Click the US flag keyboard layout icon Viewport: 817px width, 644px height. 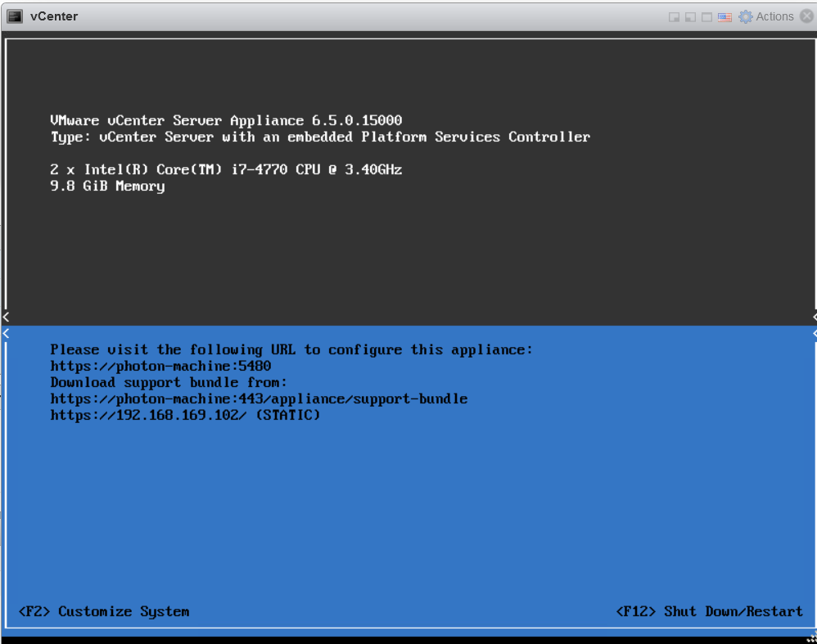pos(724,16)
